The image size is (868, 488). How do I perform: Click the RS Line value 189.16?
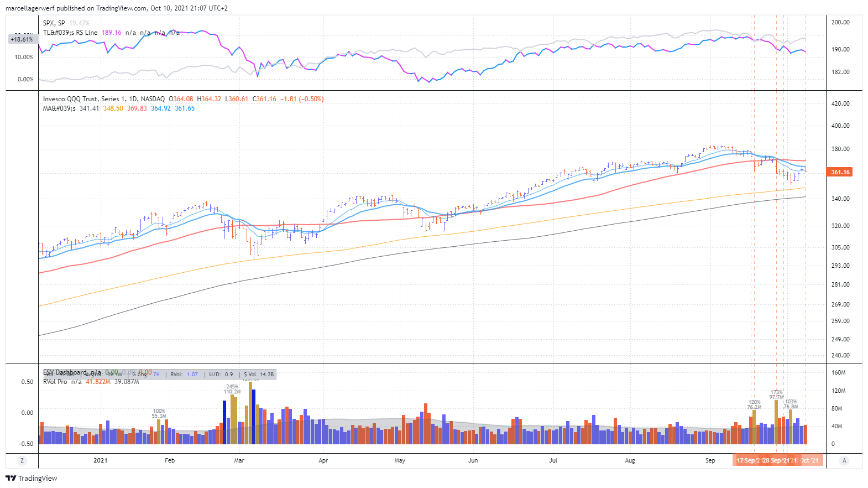[111, 33]
